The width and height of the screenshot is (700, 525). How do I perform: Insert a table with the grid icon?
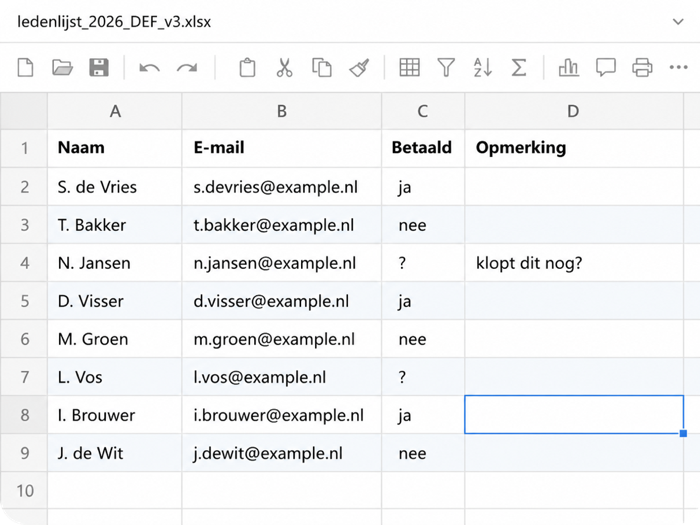pos(409,68)
